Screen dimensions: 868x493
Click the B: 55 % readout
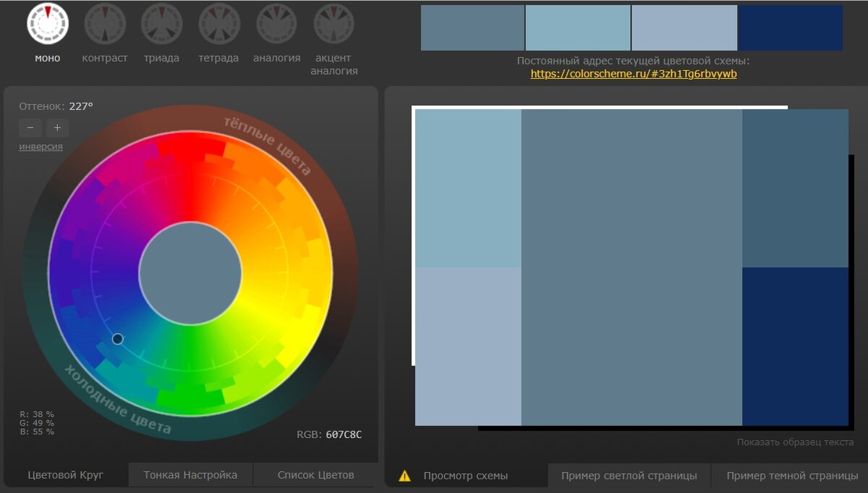37,432
